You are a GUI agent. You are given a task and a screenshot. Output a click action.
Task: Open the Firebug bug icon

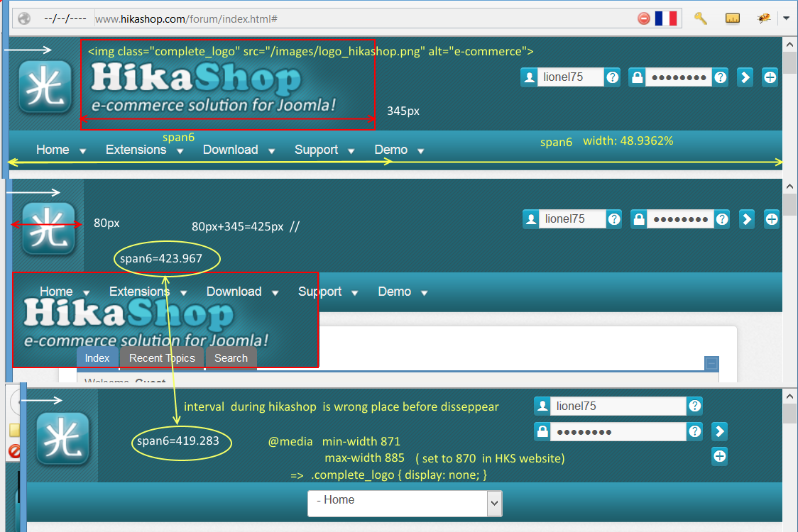(x=763, y=19)
